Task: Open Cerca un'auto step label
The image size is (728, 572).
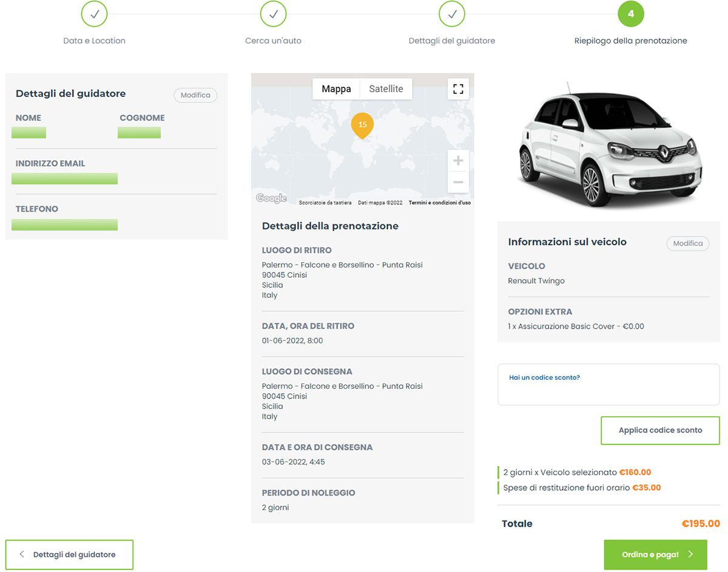Action: pyautogui.click(x=273, y=41)
